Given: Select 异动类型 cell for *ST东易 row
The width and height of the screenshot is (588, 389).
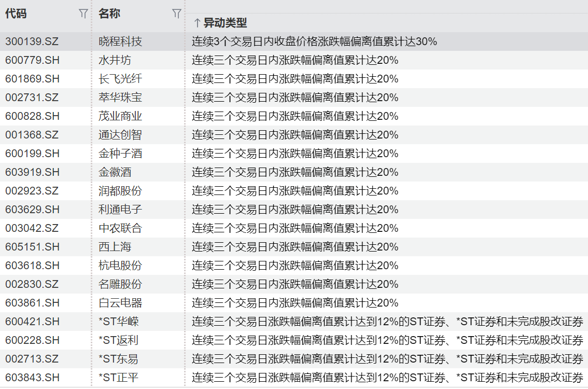Looking at the screenshot, I should (387, 359).
